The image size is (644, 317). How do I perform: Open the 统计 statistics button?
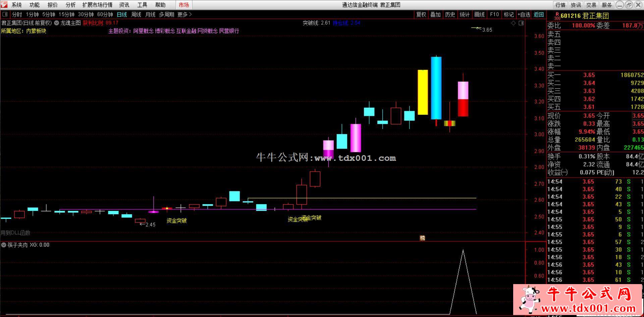(465, 14)
